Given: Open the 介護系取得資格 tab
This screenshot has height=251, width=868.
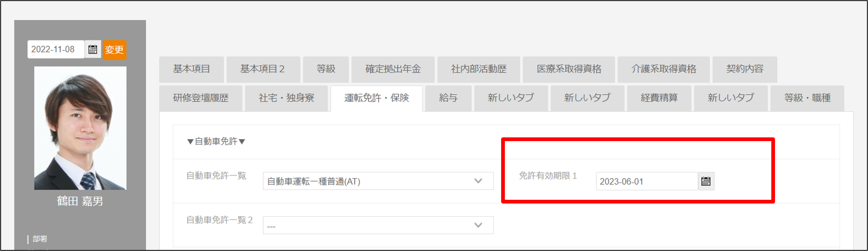Looking at the screenshot, I should [663, 69].
